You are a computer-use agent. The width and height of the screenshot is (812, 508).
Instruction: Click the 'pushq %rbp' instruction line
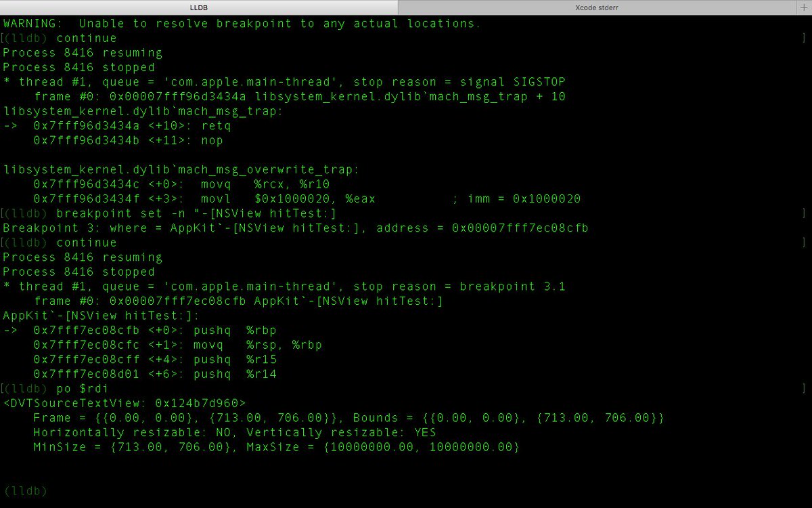click(x=139, y=331)
